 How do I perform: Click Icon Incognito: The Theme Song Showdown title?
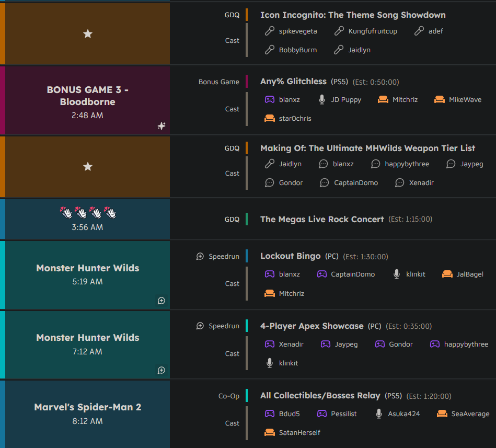click(x=353, y=15)
